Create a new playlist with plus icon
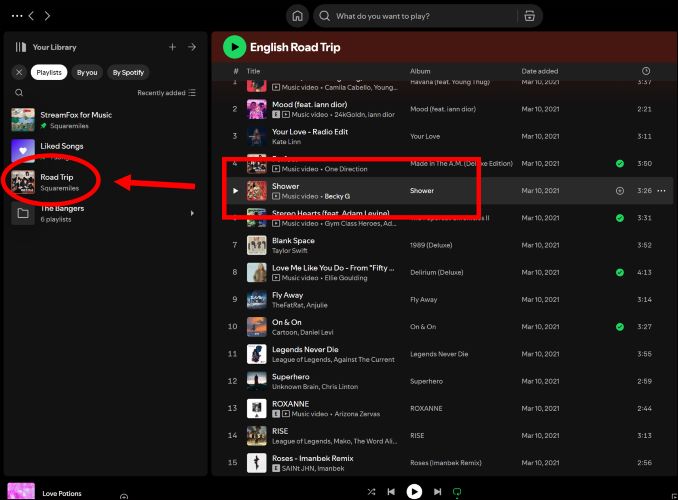This screenshot has width=678, height=500. pyautogui.click(x=172, y=47)
